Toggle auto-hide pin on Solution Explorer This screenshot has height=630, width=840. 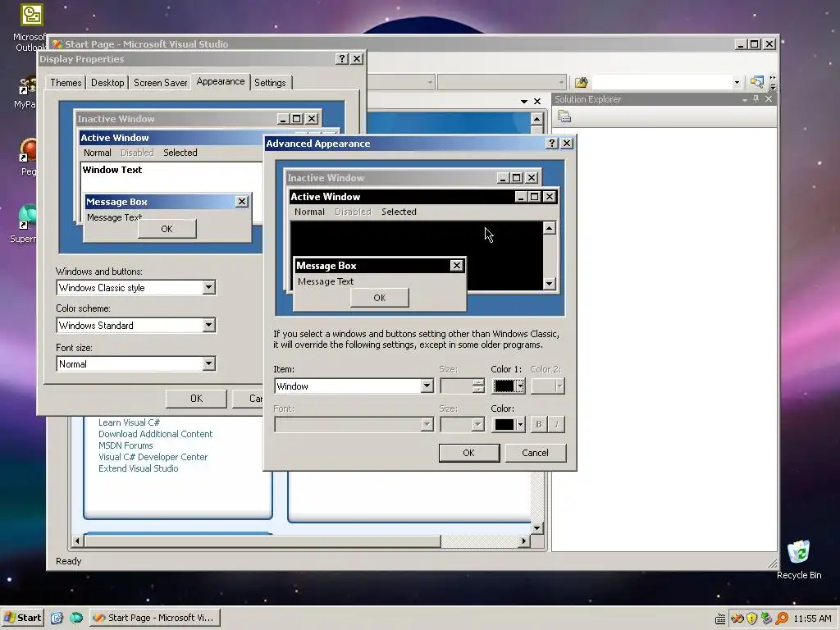[x=756, y=99]
